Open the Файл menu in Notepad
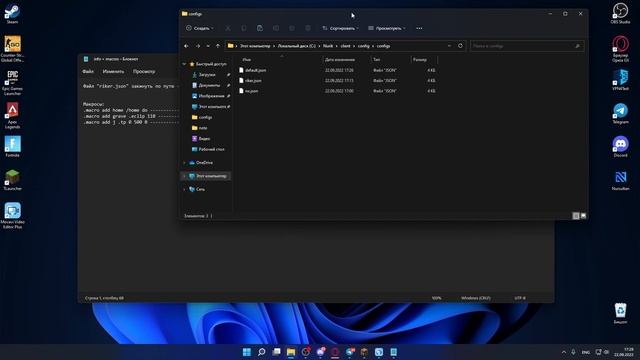This screenshot has width=640, height=360. coord(88,71)
